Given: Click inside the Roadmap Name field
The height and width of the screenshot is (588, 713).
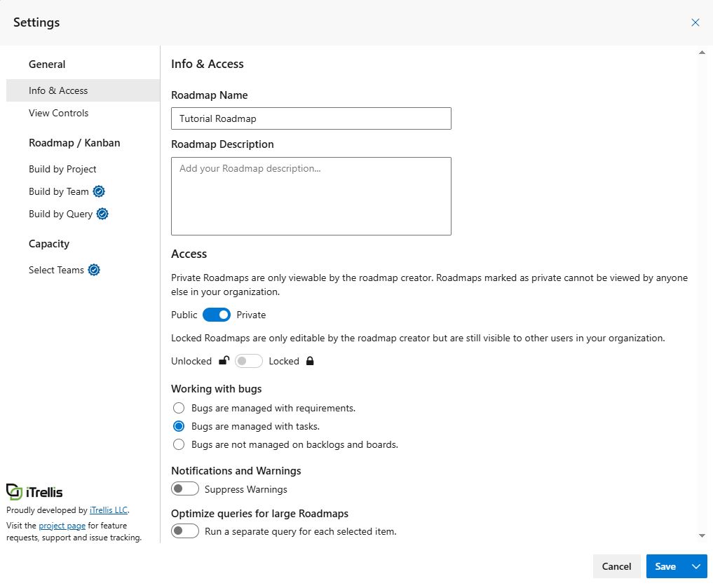Looking at the screenshot, I should coord(311,118).
